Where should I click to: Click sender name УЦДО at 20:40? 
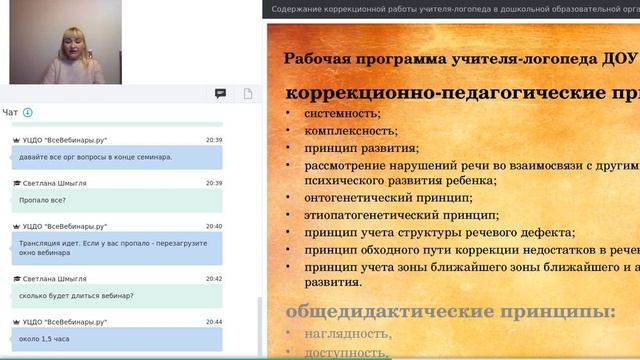click(x=64, y=226)
